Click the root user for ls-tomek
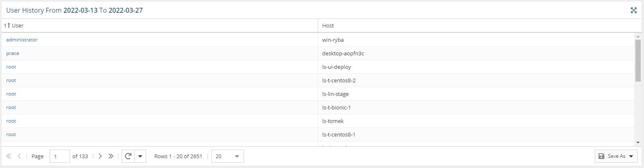This screenshot has height=168, width=644. coord(11,121)
